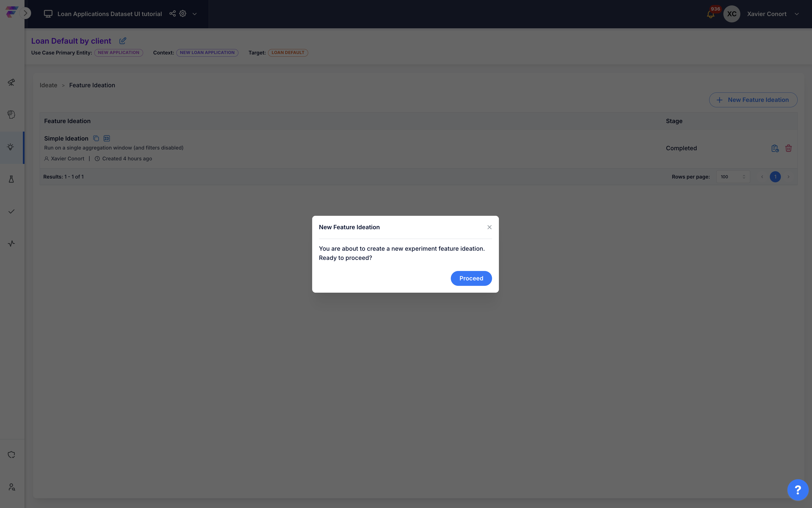This screenshot has width=812, height=508.
Task: Open the Simple Ideation report icon
Action: [x=775, y=148]
